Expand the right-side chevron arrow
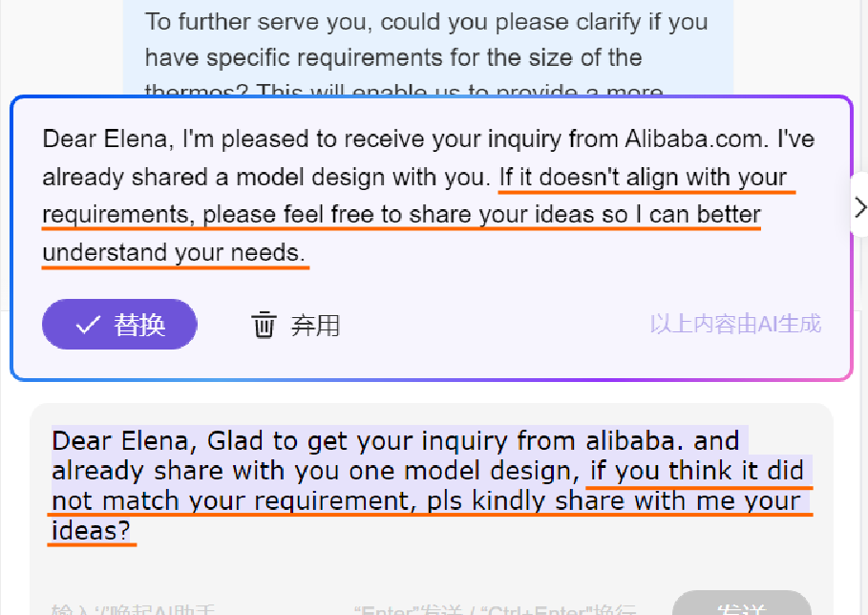Screen dimensions: 868x615 pyautogui.click(x=860, y=207)
